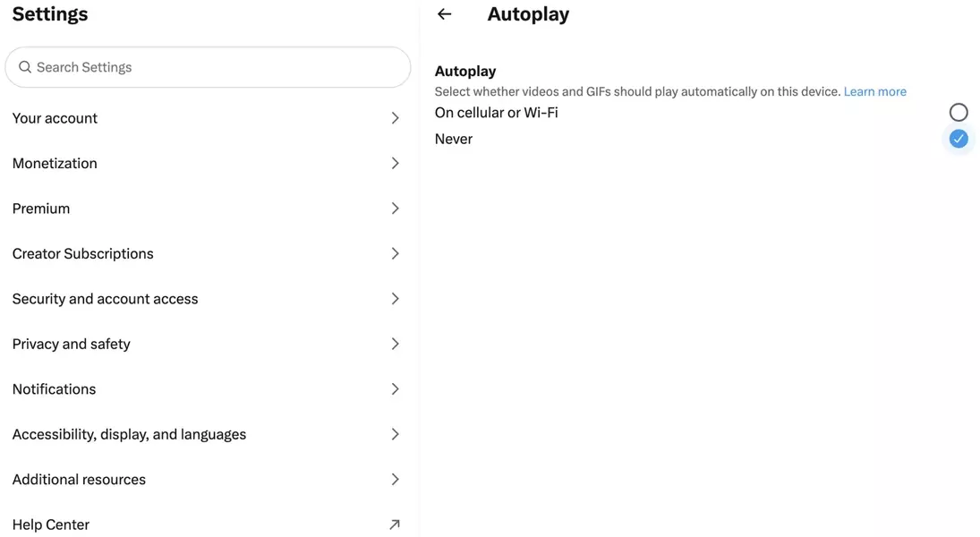The height and width of the screenshot is (537, 980).
Task: Select the 'On cellular or Wi-Fi' radio button
Action: point(959,112)
